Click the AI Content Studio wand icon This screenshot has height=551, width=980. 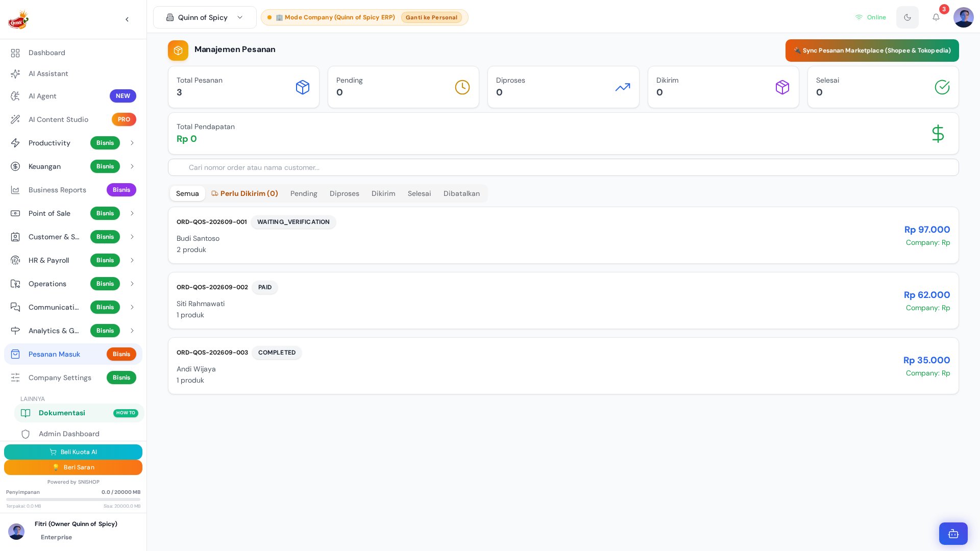(15, 119)
